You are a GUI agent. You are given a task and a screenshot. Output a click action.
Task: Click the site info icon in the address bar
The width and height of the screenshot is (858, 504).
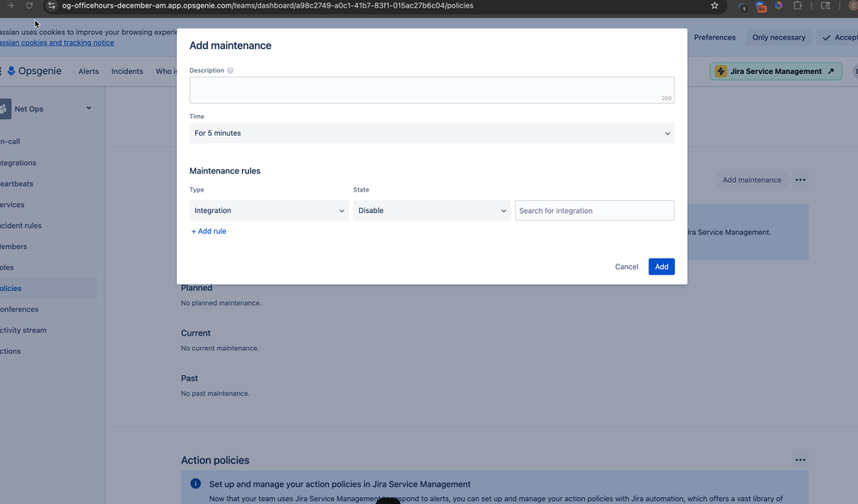click(51, 5)
